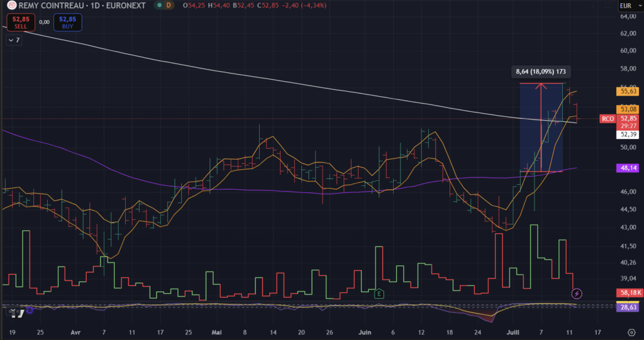Click the white 52,39 price tag on axis
The image size is (644, 340).
pyautogui.click(x=629, y=134)
